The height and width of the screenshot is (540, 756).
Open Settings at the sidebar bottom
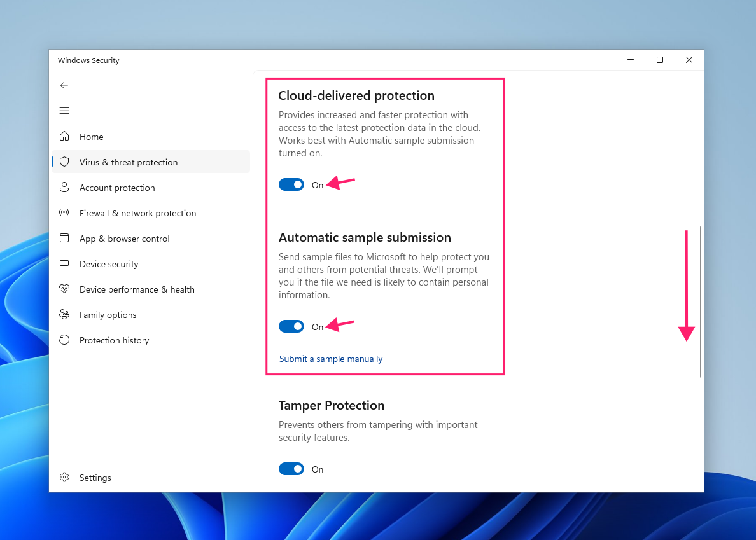click(x=151, y=478)
